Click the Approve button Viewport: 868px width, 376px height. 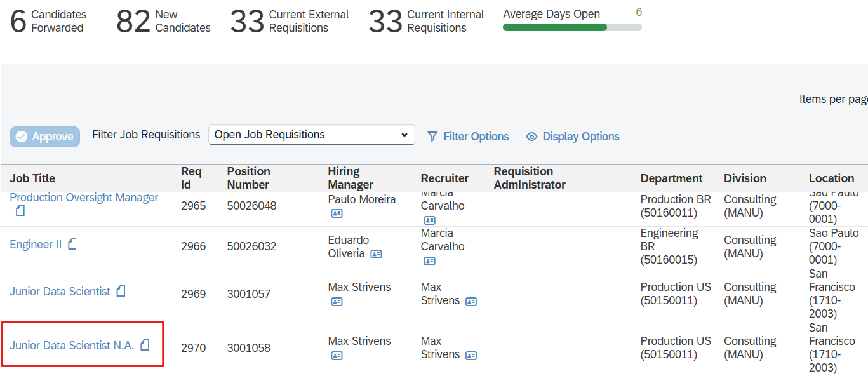(44, 137)
